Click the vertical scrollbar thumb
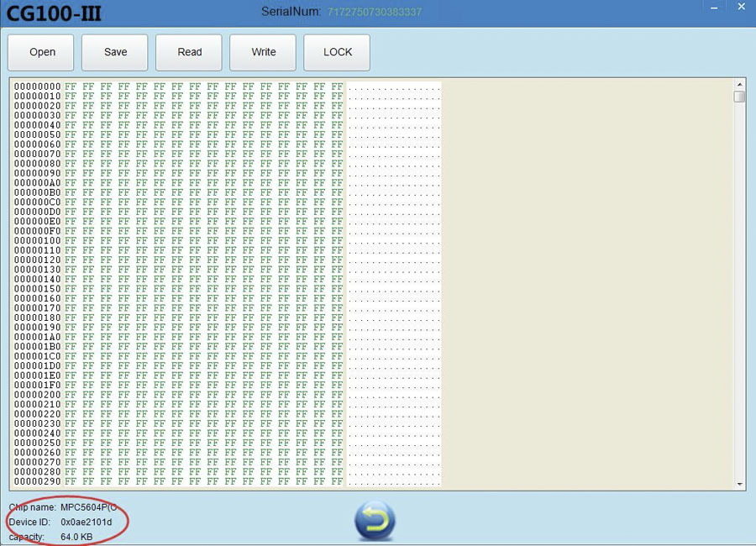 pos(739,97)
